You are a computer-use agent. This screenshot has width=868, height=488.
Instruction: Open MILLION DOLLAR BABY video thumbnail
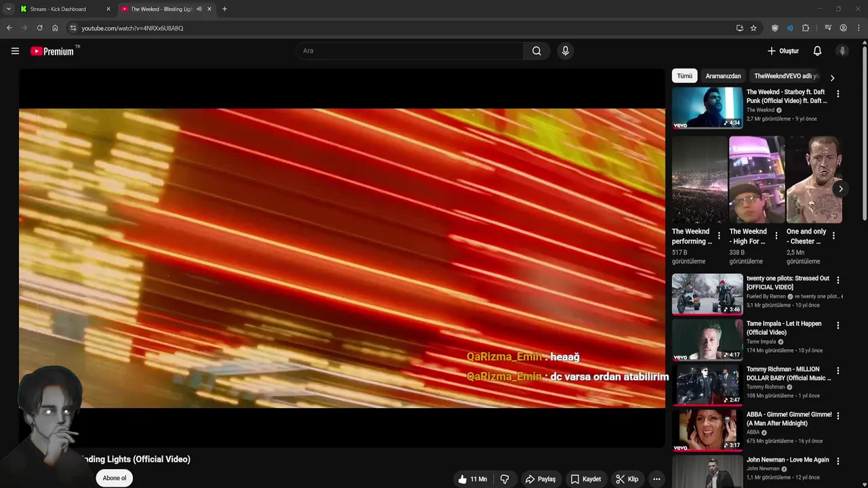pos(707,384)
